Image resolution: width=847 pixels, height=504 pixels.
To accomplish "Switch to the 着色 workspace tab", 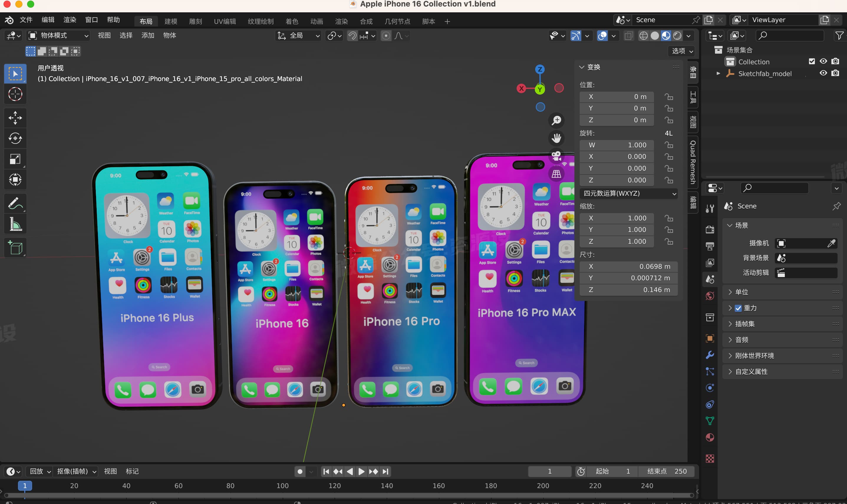I will [x=291, y=22].
